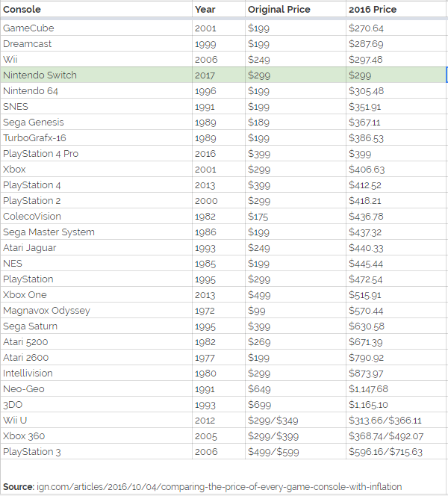Click the Magnavox Odyssey cell
This screenshot has height=496, width=448.
point(96,310)
